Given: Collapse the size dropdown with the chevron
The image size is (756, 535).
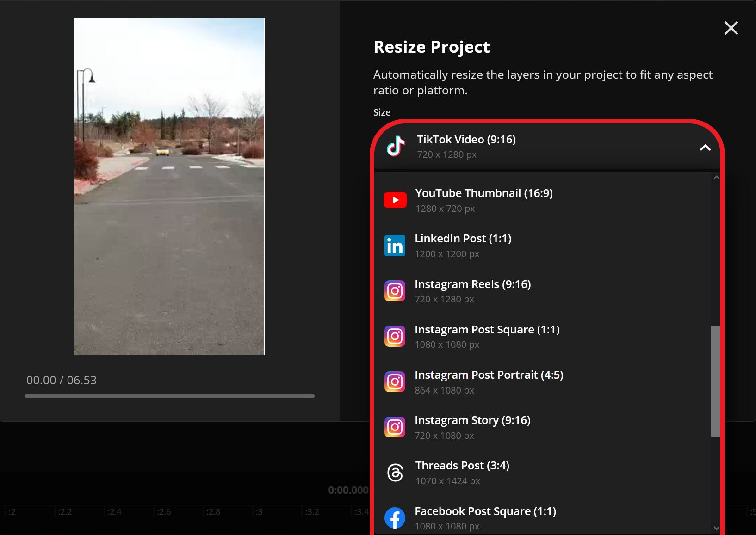Looking at the screenshot, I should [x=706, y=148].
